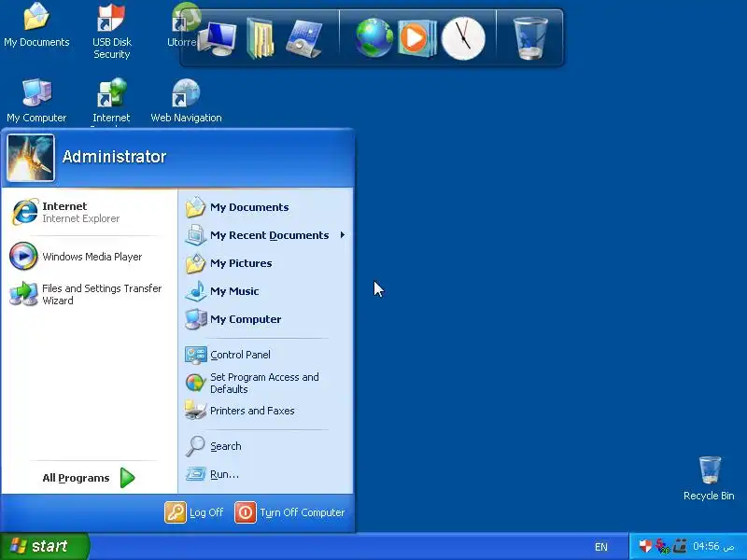The image size is (747, 560).
Task: Open My Computer in Start menu
Action: pyautogui.click(x=265, y=319)
